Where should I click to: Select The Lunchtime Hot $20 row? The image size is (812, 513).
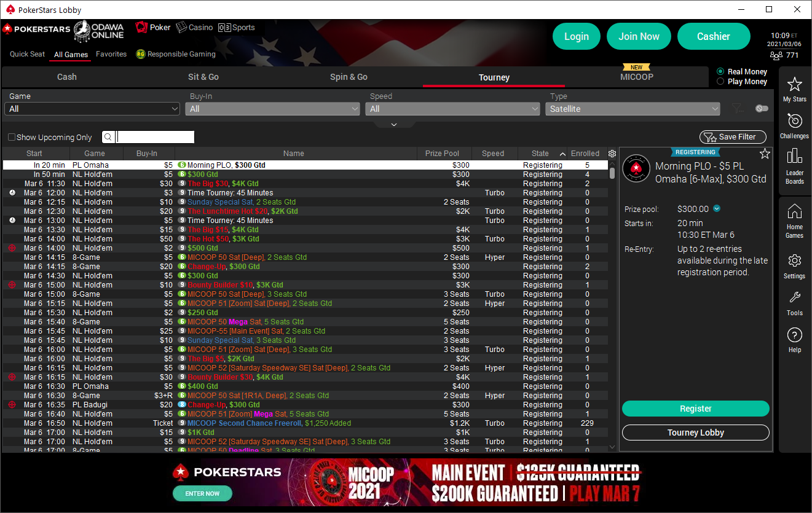click(x=305, y=211)
